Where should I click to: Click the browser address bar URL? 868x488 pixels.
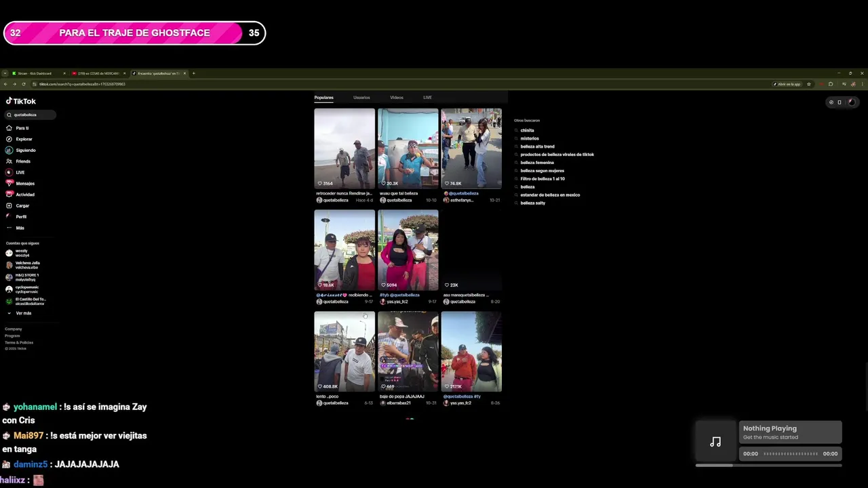pos(82,84)
